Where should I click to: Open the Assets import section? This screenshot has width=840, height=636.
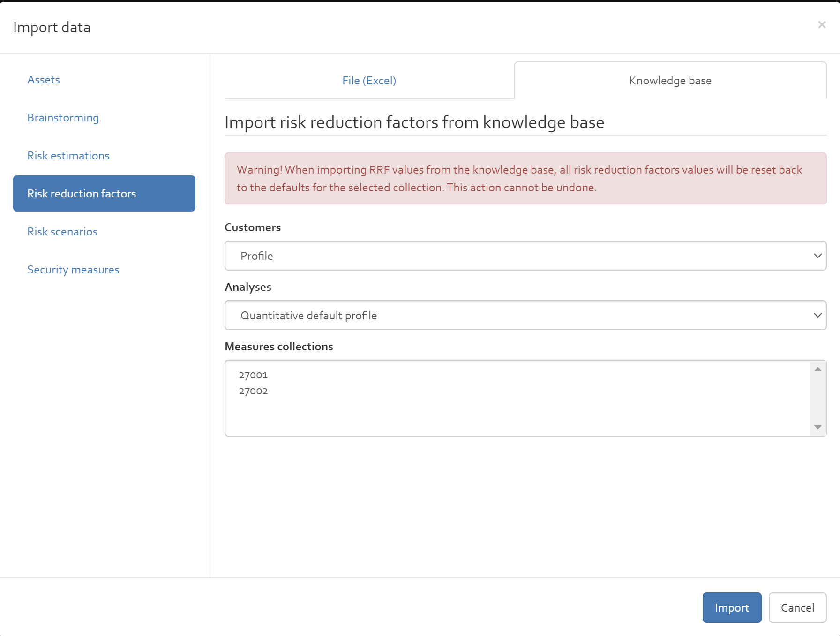pos(44,80)
